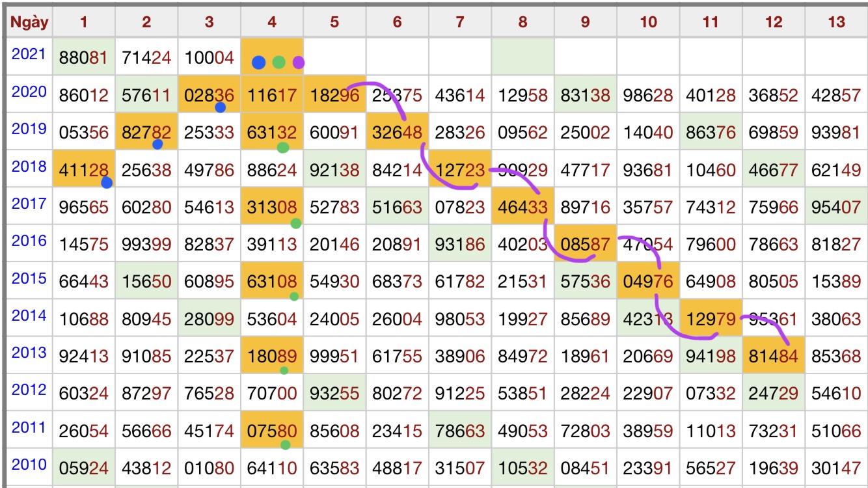Image resolution: width=868 pixels, height=488 pixels.
Task: Open the 2018 year link
Action: coord(29,167)
